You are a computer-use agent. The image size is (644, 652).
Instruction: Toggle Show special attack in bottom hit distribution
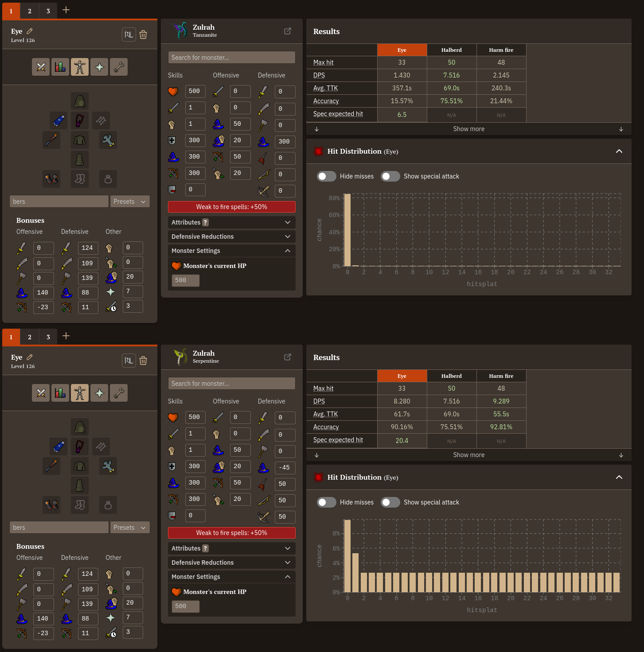coord(390,502)
